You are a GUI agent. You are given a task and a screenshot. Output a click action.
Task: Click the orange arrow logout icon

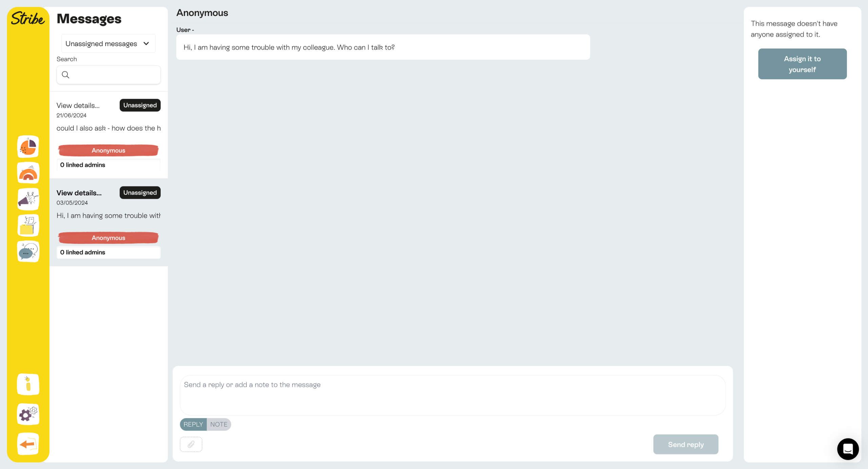28,444
